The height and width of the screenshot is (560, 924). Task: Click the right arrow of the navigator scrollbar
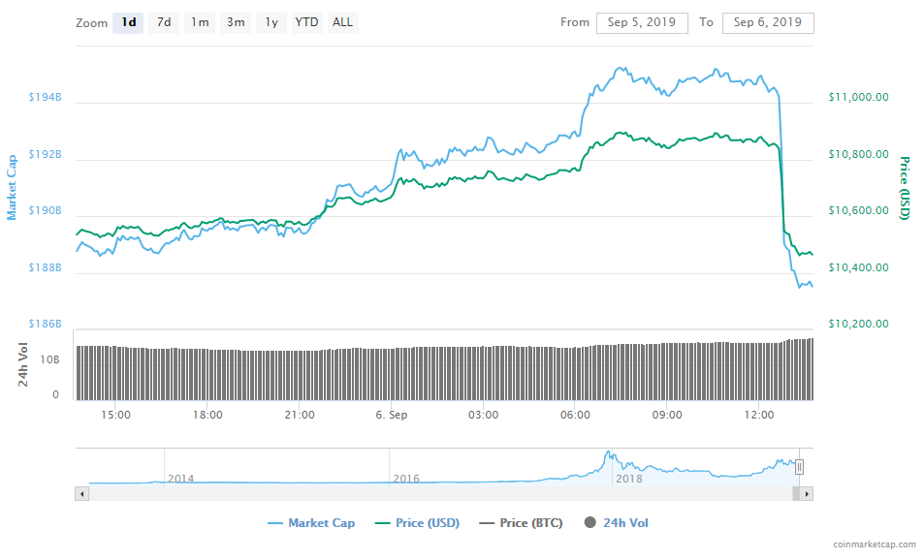point(806,491)
